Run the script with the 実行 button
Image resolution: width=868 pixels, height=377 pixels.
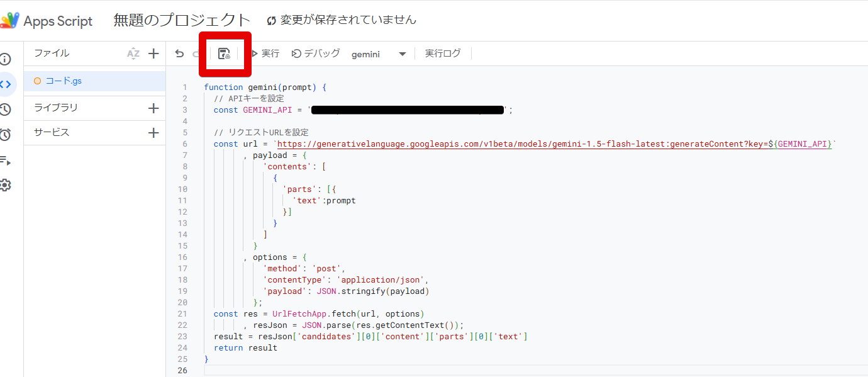click(265, 53)
